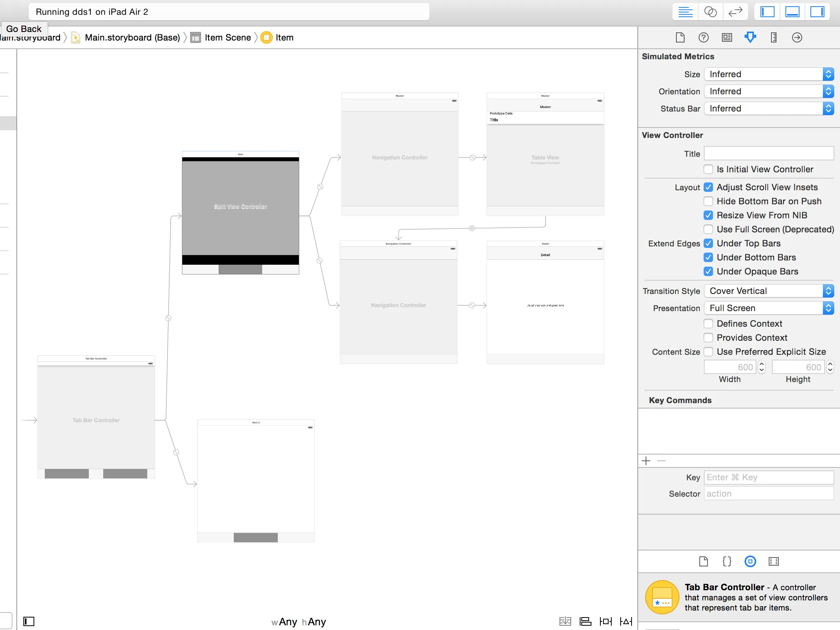
Task: Open the Pin constraints popup
Action: (605, 621)
